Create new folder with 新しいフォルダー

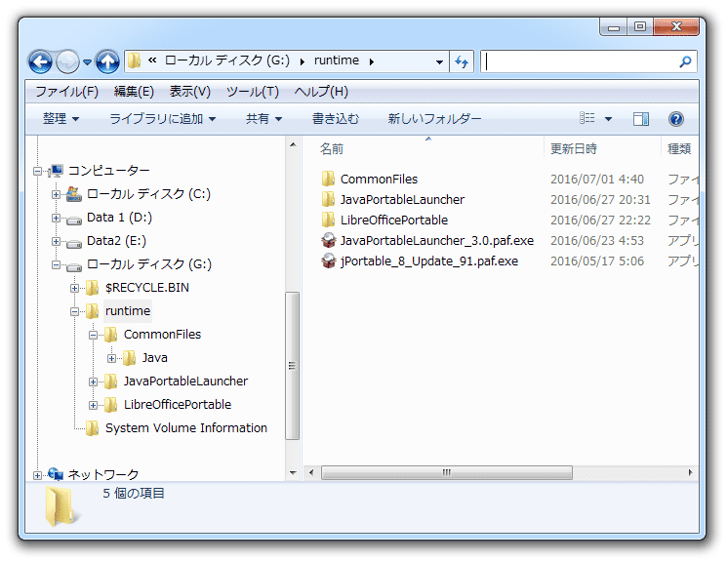tap(434, 119)
